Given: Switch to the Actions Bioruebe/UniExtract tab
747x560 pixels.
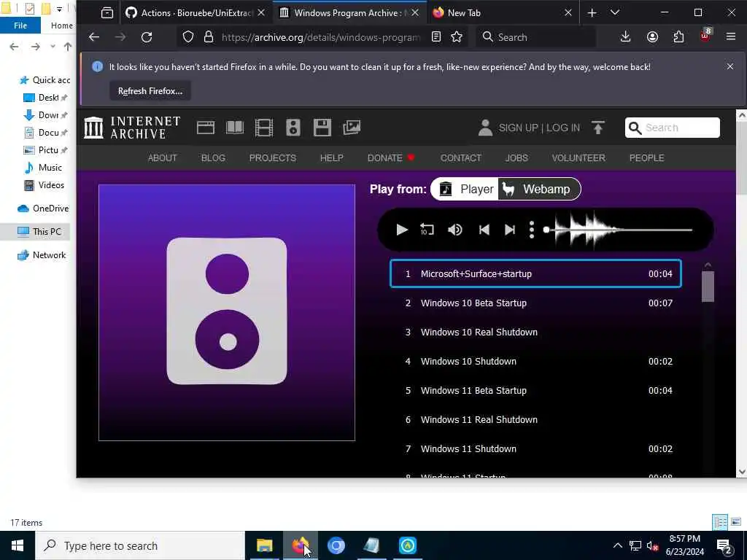Looking at the screenshot, I should [196, 13].
